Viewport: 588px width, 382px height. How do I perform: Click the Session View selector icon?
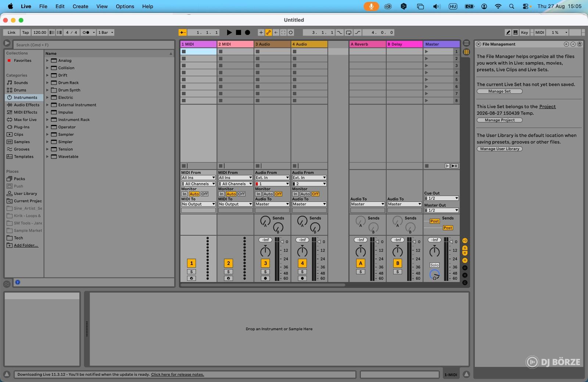[466, 52]
